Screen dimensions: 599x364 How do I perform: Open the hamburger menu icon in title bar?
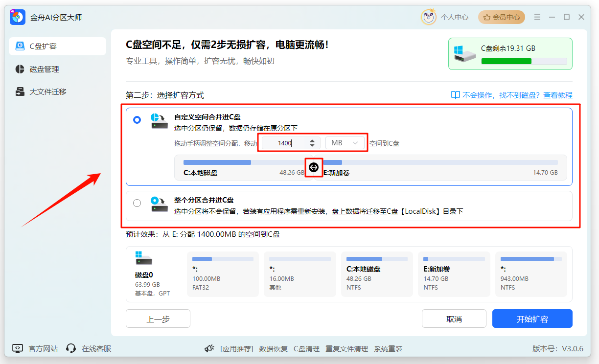(x=537, y=17)
